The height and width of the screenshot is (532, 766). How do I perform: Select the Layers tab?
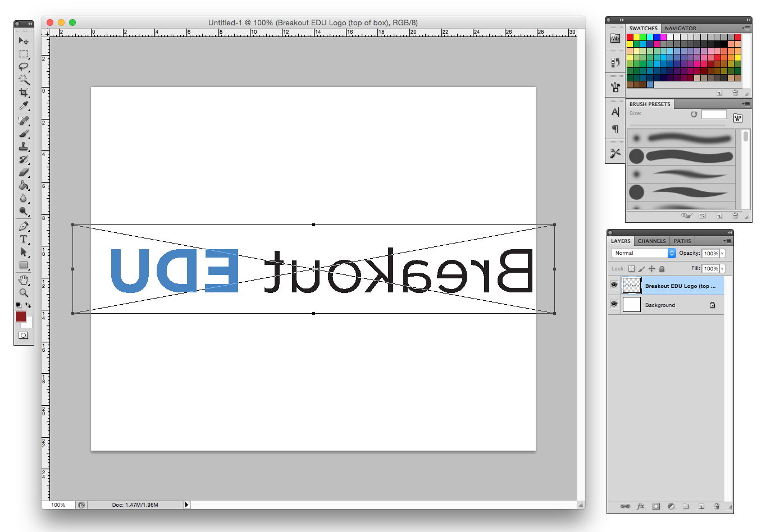[621, 241]
